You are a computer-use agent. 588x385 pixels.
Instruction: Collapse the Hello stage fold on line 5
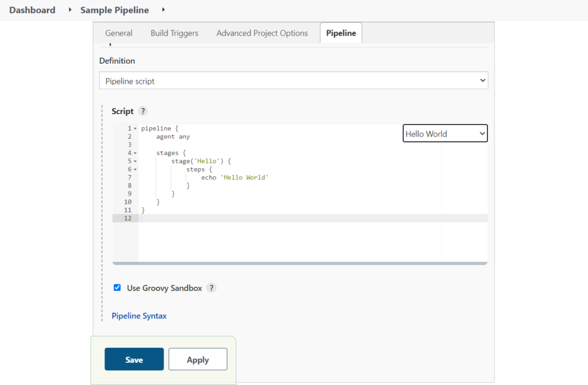pyautogui.click(x=134, y=161)
